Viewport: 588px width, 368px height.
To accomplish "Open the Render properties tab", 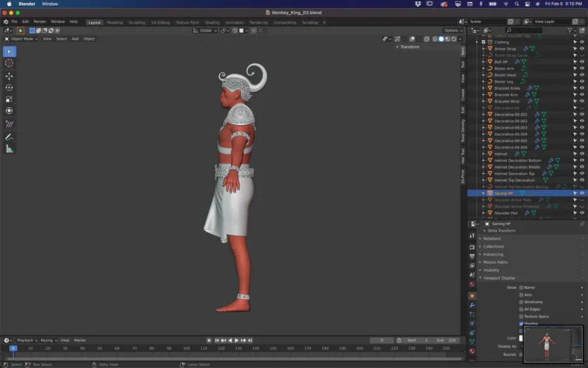I will click(472, 247).
